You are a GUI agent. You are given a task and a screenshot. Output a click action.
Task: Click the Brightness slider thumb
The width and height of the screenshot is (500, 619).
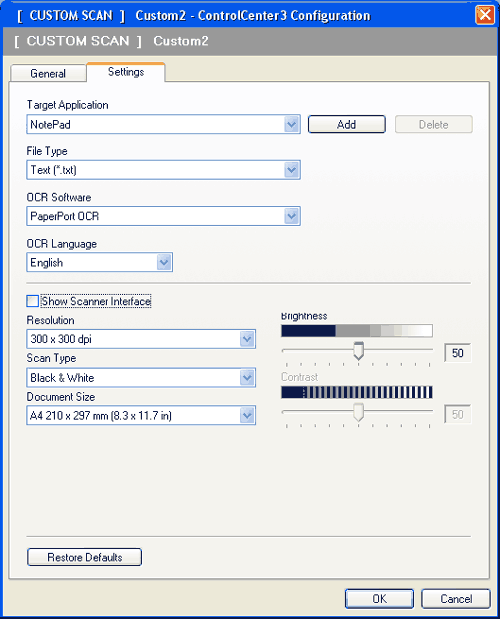click(x=358, y=351)
